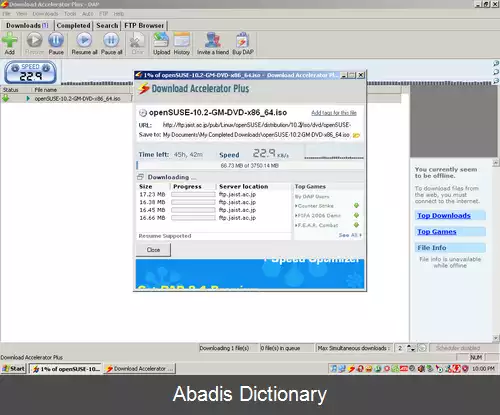This screenshot has width=500, height=415.
Task: Click See All under Top Games
Action: [x=350, y=235]
